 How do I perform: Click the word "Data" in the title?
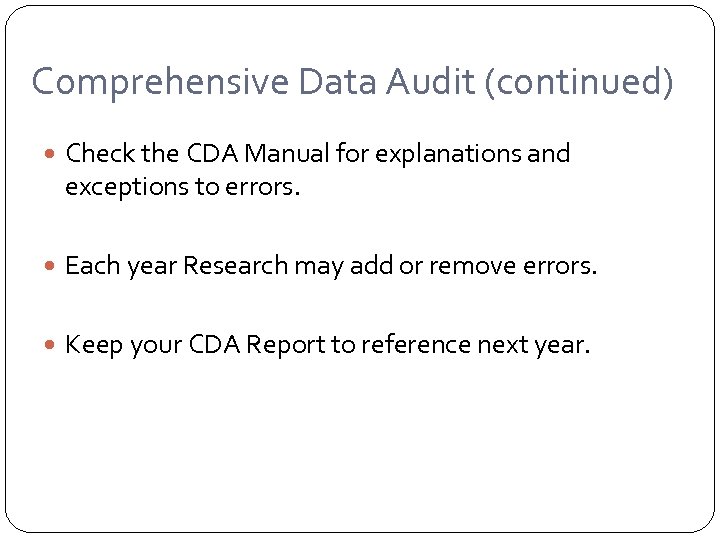coord(336,82)
